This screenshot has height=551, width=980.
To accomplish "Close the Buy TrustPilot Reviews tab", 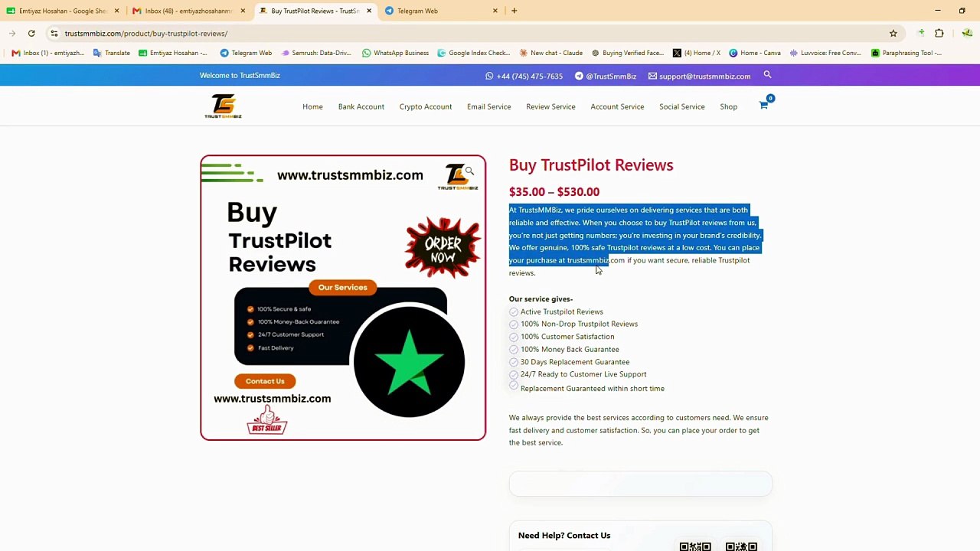I will click(x=369, y=11).
